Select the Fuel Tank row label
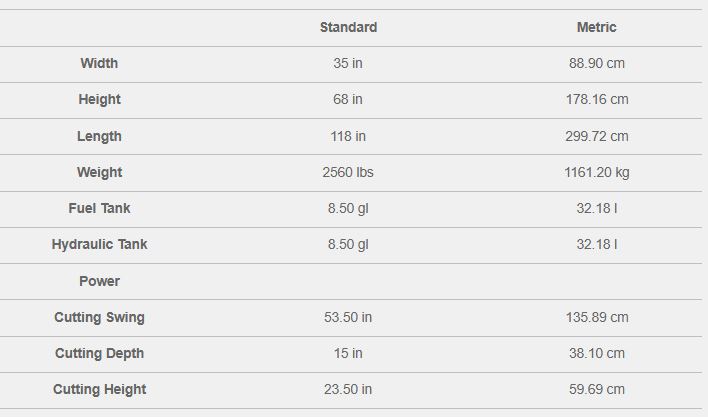The height and width of the screenshot is (417, 708). pyautogui.click(x=99, y=208)
